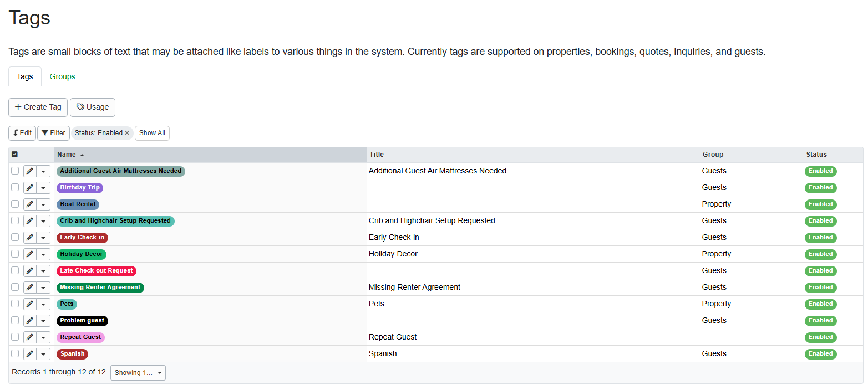
Task: Open the row dropdown arrow for Crib and Highchair
Action: (x=43, y=221)
